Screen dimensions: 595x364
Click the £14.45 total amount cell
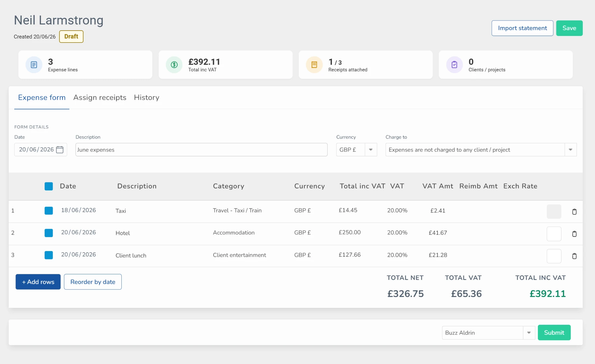point(348,210)
